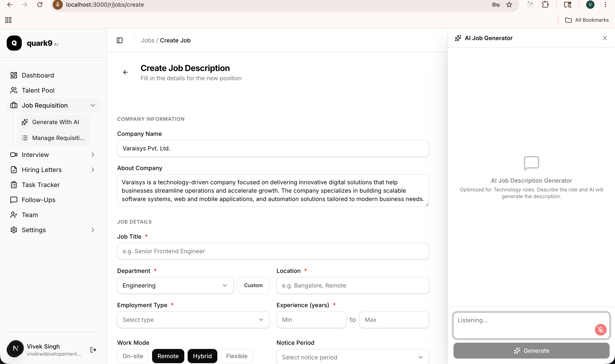Open Manage Requisitions submenu item
Viewport: 615px width, 364px height.
tap(54, 138)
